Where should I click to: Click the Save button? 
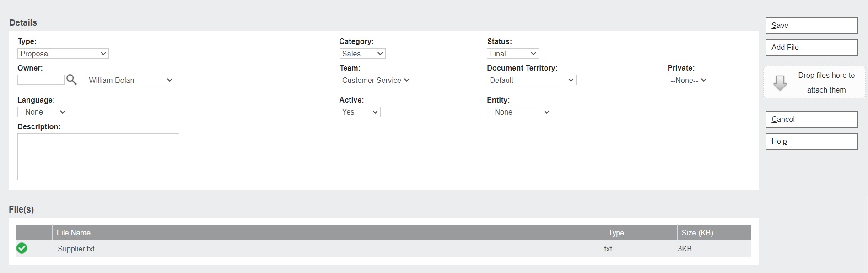[811, 26]
